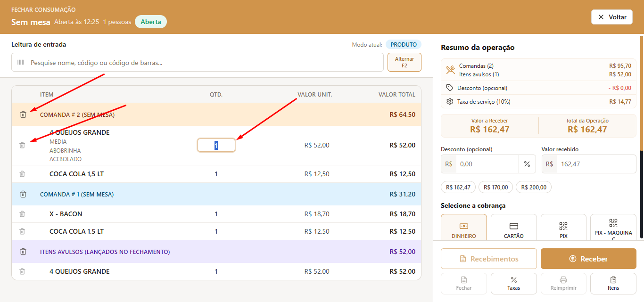Confirm payment with Receber button
The image size is (644, 302).
click(588, 259)
